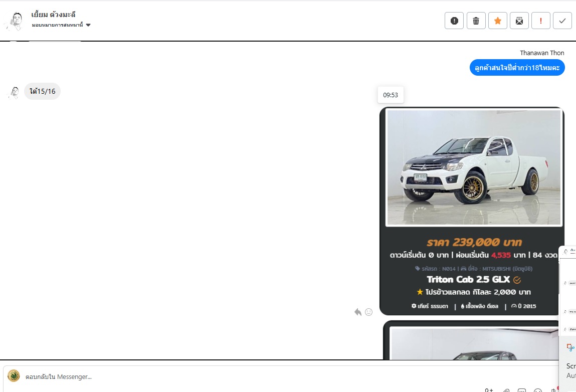React to Triton message with emoji
The height and width of the screenshot is (392, 576).
(369, 312)
